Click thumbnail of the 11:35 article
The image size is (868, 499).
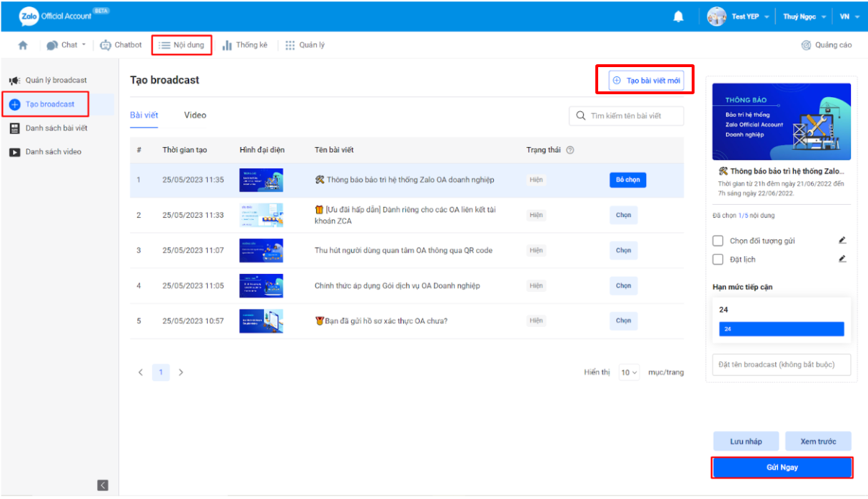click(x=261, y=180)
